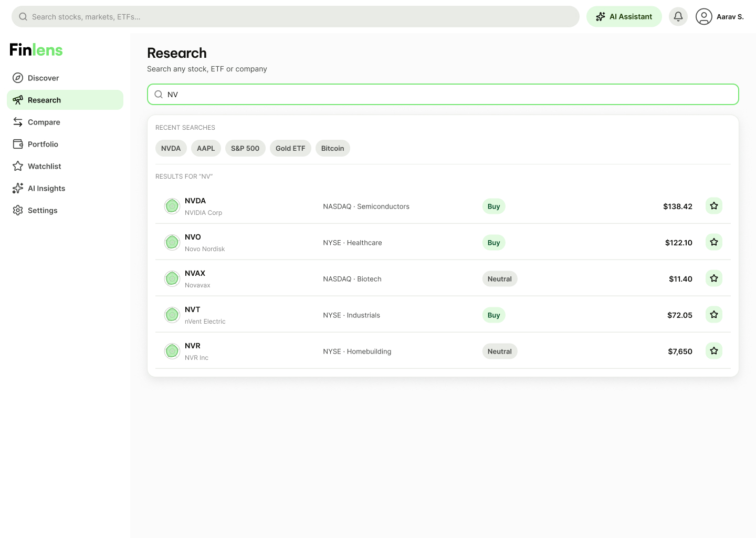This screenshot has width=756, height=538.
Task: Click the AI Insights sparkle icon
Action: (x=18, y=188)
